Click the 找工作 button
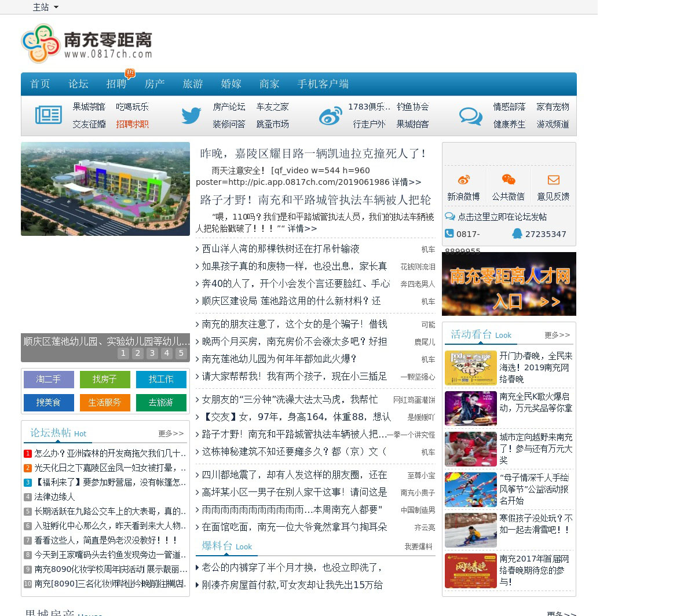The image size is (695, 616). (161, 379)
